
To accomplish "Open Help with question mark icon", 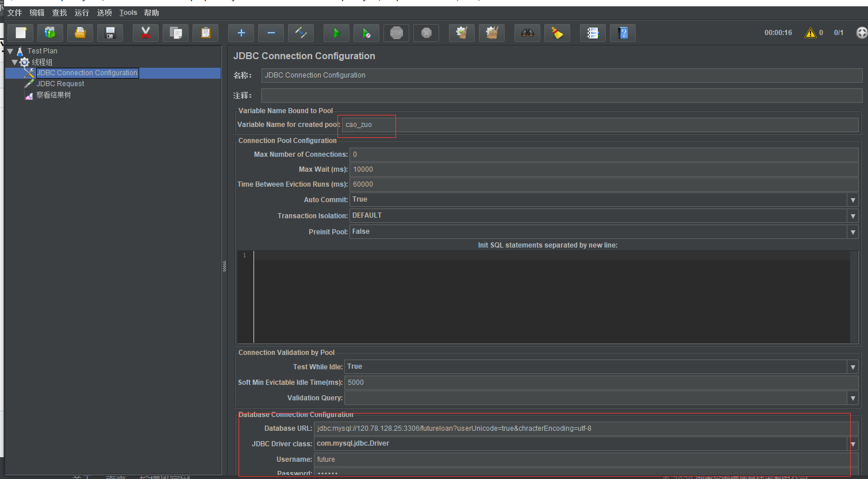I will pos(623,33).
